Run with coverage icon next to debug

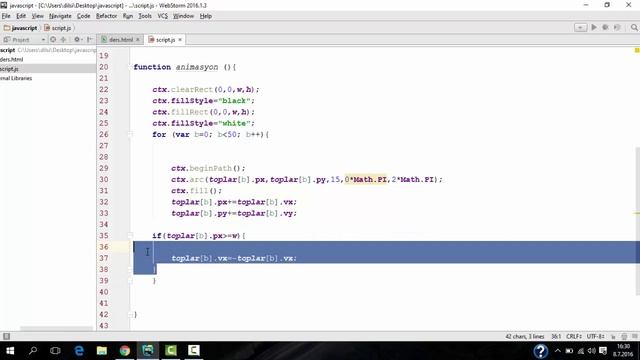pos(617,27)
